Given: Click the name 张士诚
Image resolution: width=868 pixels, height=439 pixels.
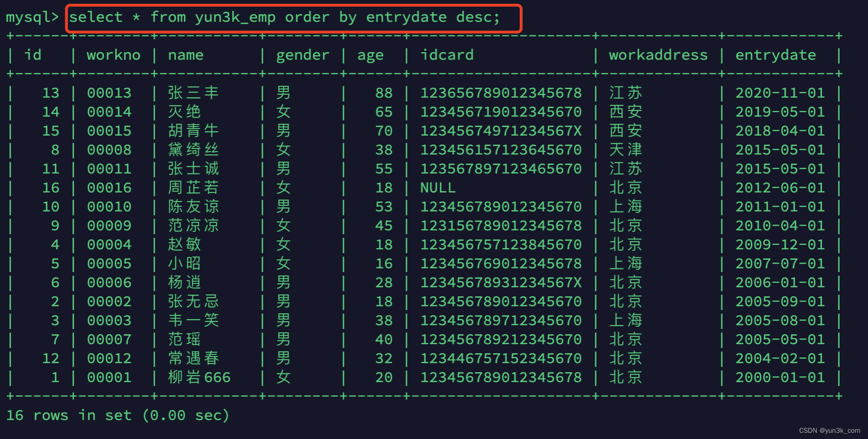Looking at the screenshot, I should 193,169.
